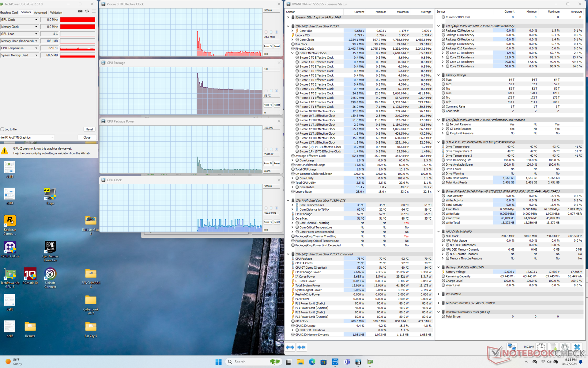
Task: Click the HWiNFO reset clock icon
Action: click(541, 347)
